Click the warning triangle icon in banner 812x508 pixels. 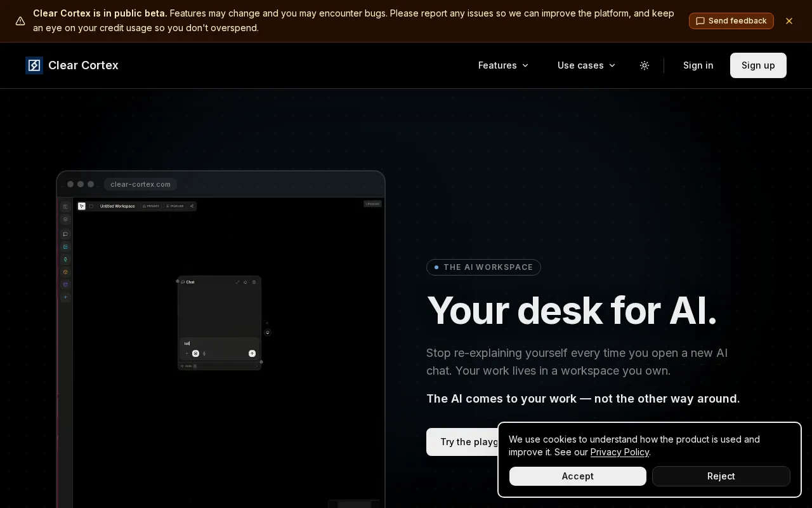(x=20, y=21)
